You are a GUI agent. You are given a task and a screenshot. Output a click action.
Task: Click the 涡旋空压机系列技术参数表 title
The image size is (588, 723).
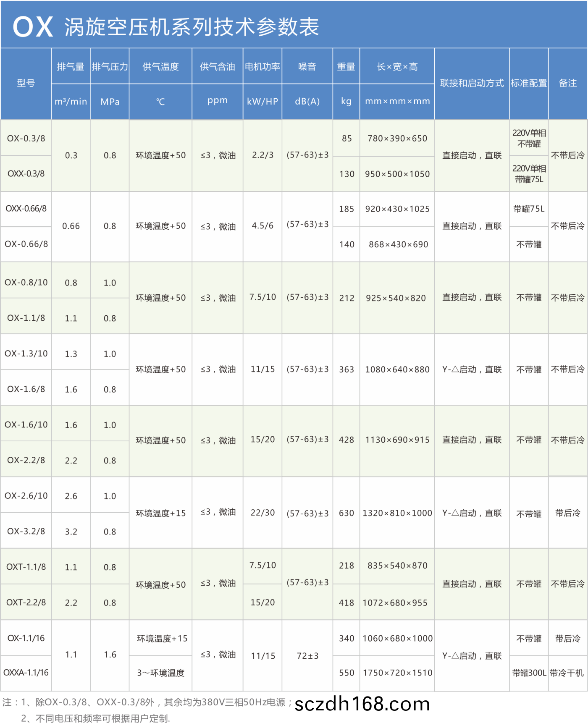point(192,27)
